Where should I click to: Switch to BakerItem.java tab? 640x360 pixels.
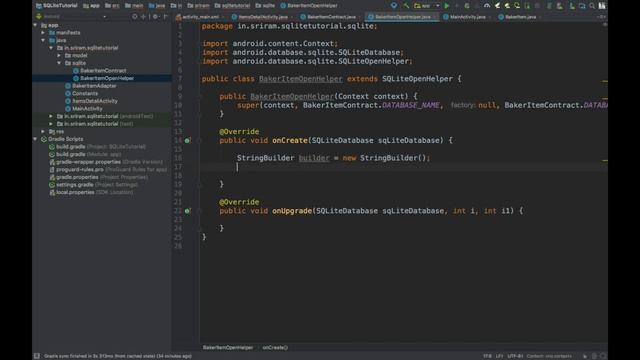(520, 17)
